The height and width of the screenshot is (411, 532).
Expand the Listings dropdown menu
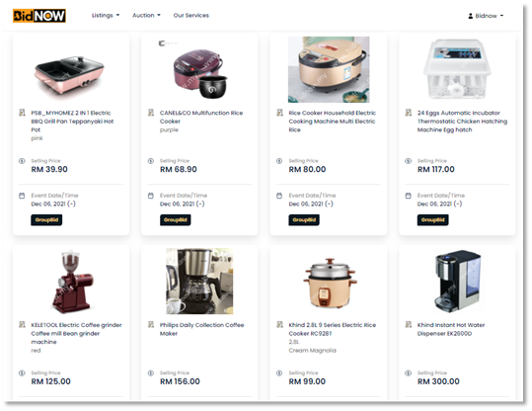point(106,15)
